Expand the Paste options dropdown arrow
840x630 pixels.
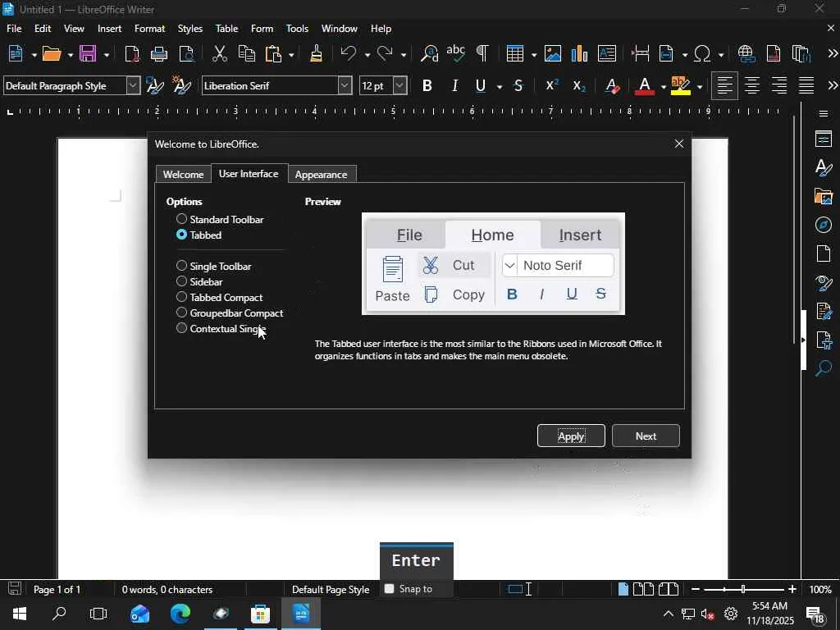[x=291, y=55]
